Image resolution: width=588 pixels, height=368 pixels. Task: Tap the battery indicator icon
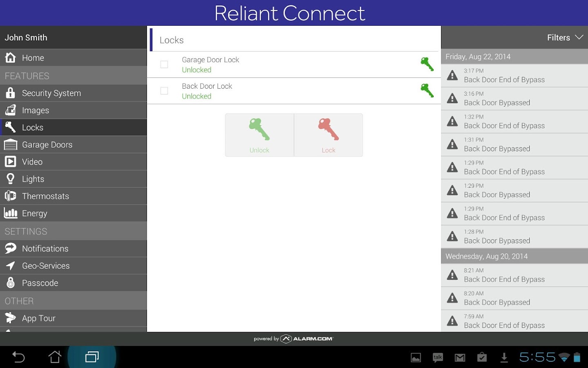[577, 357]
